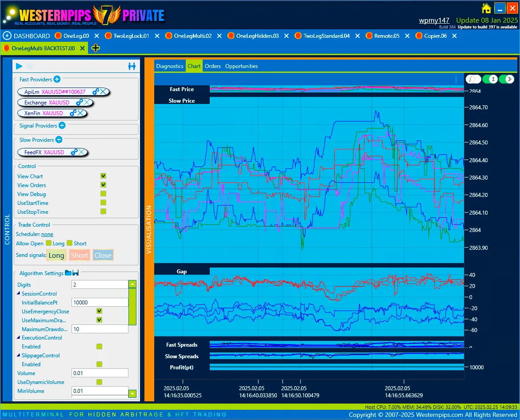The width and height of the screenshot is (520, 420).
Task: Open the Copier.06 strategy tab
Action: 436,36
